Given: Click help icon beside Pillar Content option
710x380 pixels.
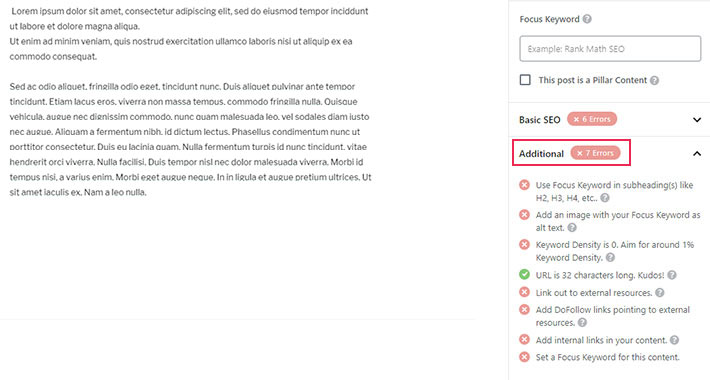Looking at the screenshot, I should click(x=654, y=80).
